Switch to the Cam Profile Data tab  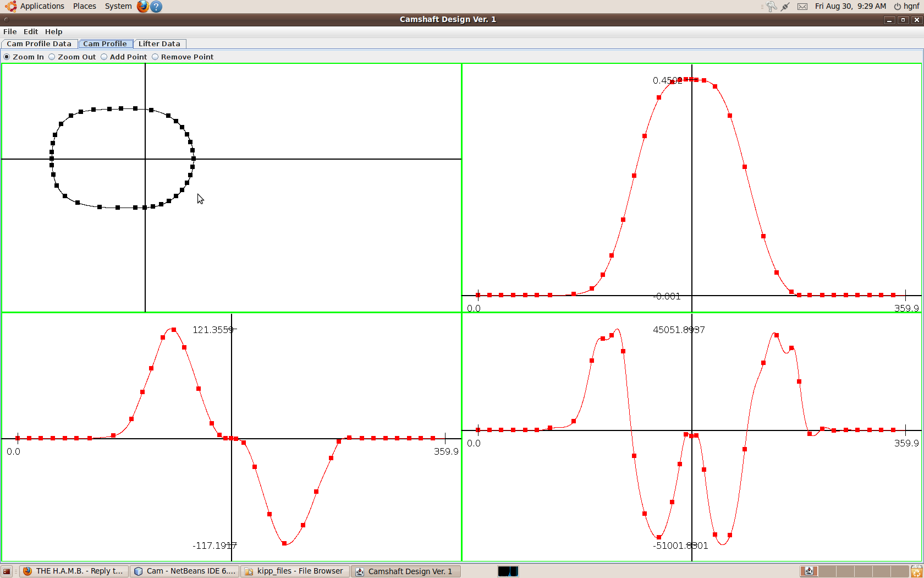point(39,44)
